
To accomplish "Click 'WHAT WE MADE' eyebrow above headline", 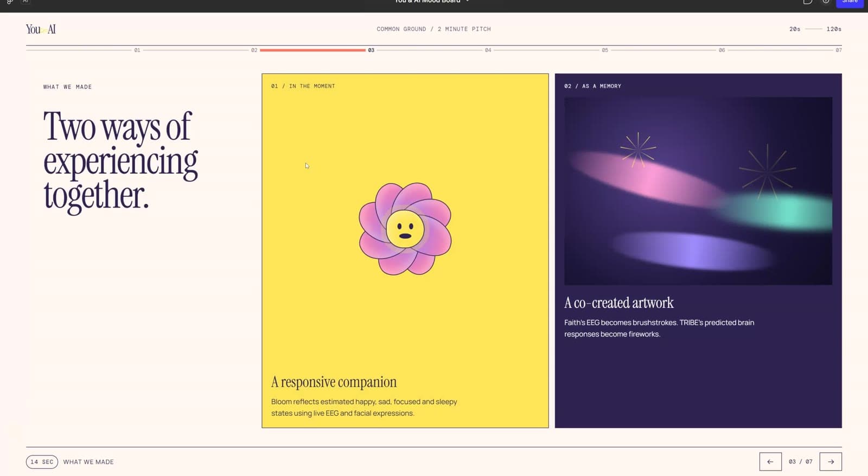I will pos(67,87).
